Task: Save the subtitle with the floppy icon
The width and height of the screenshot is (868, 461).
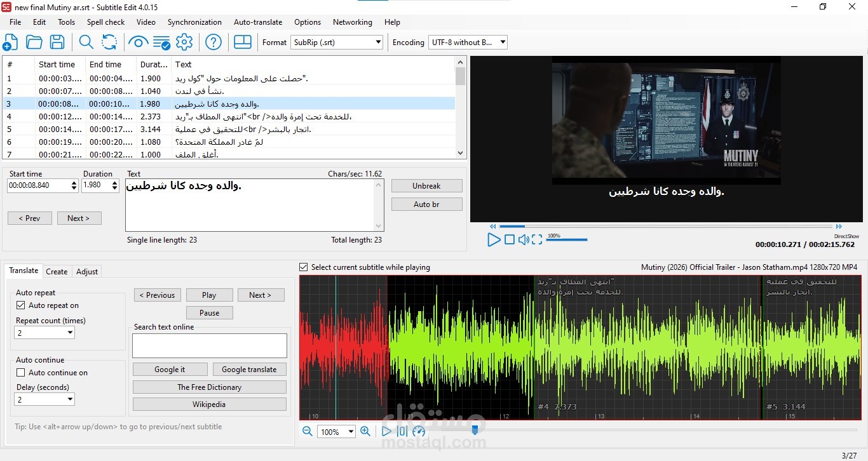Action: click(x=57, y=43)
